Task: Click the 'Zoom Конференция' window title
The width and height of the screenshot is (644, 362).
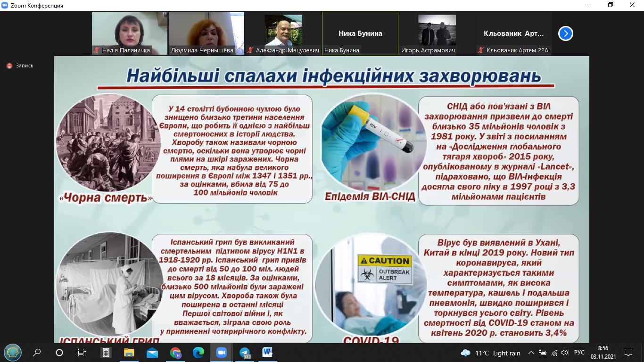Action: tap(37, 6)
